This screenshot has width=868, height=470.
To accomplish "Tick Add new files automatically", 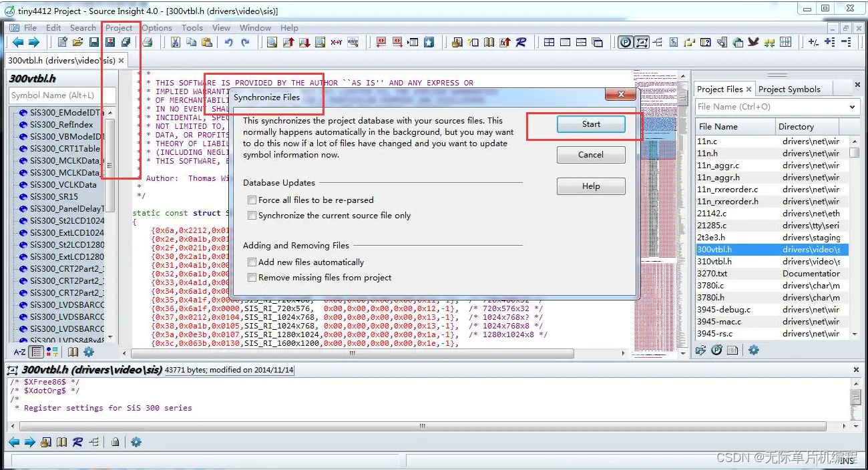I will pos(252,262).
